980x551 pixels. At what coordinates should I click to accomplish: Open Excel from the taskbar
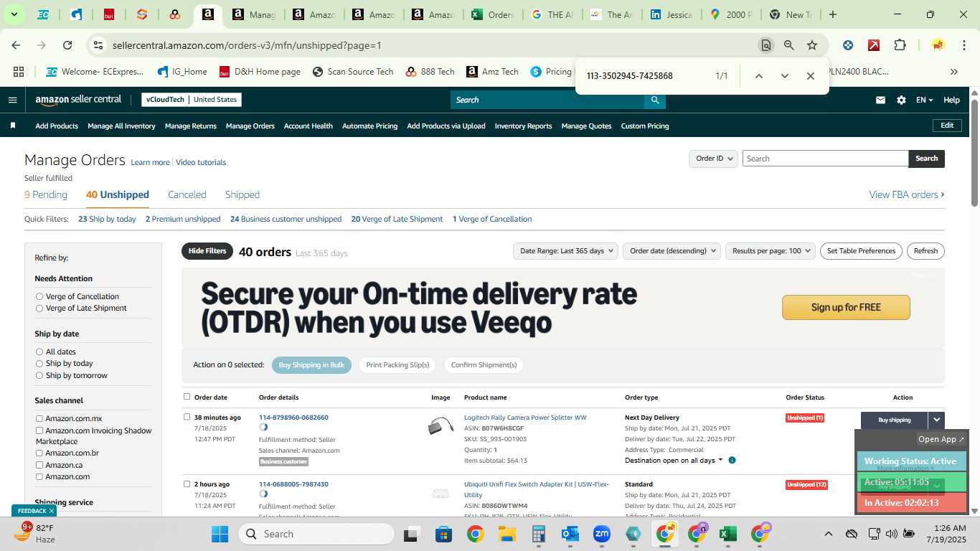[727, 534]
